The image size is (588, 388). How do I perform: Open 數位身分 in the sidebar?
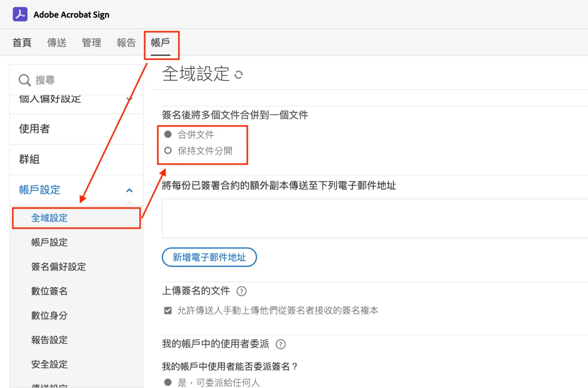50,315
